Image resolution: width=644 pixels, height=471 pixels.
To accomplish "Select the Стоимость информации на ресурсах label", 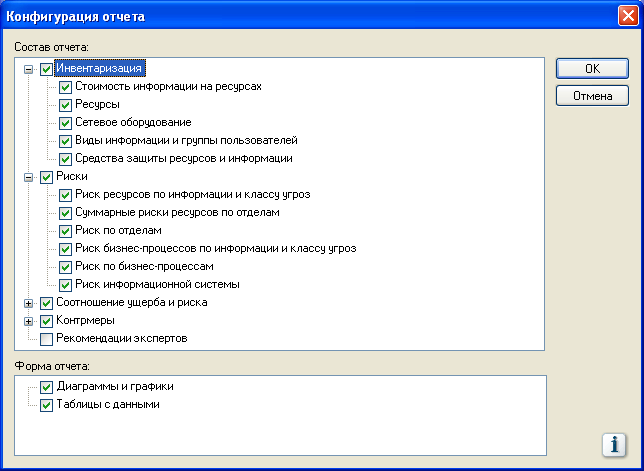I will point(168,86).
